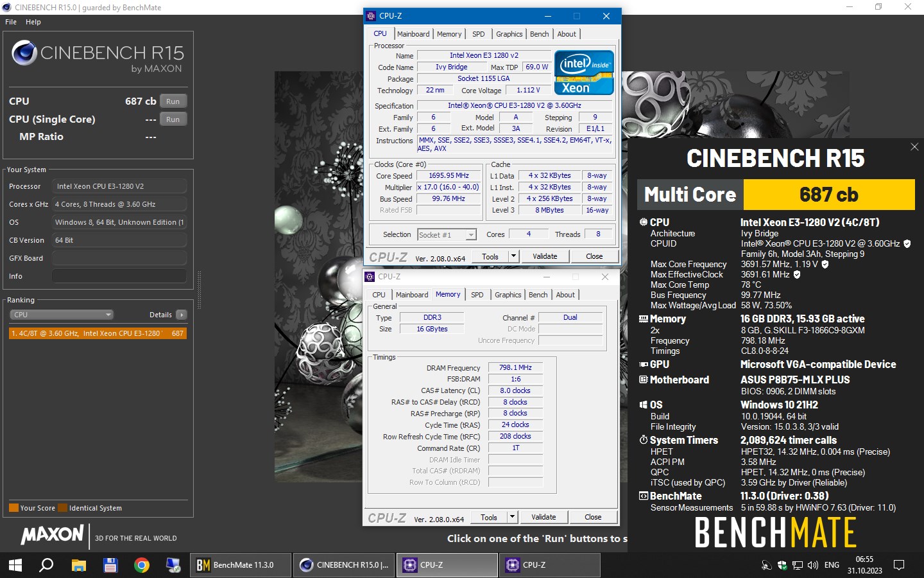The height and width of the screenshot is (578, 924).
Task: Click Validate in top CPU-Z window
Action: tap(545, 256)
